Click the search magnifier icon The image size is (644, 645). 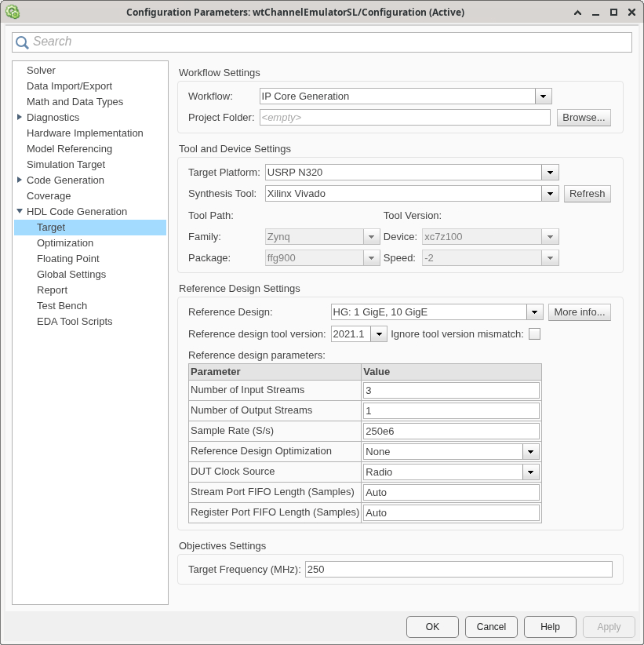tap(22, 42)
